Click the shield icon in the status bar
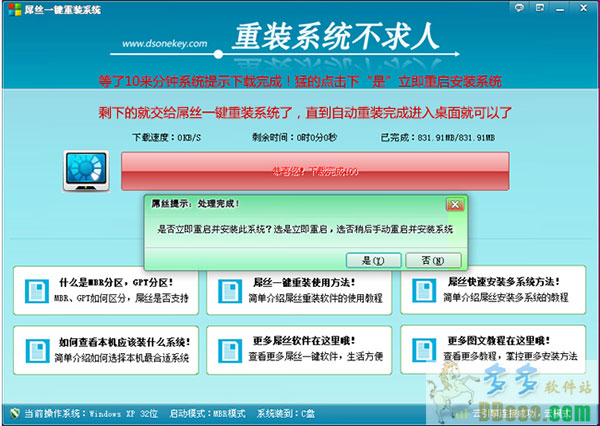Viewport: 600px width, 426px height. [11, 412]
